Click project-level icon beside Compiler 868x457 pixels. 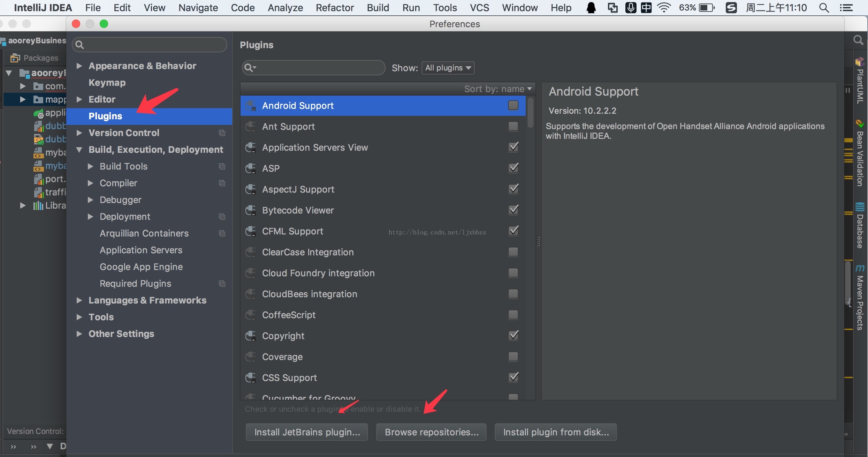click(222, 183)
